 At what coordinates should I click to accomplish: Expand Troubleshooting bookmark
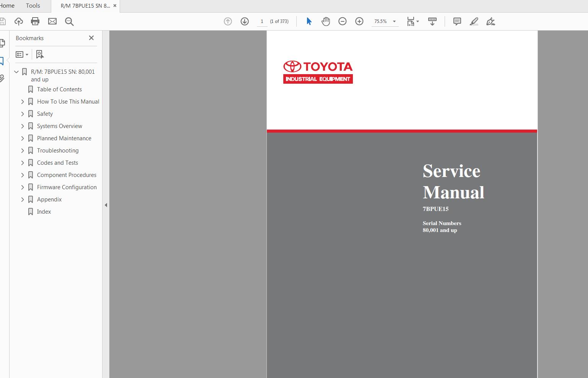click(23, 151)
